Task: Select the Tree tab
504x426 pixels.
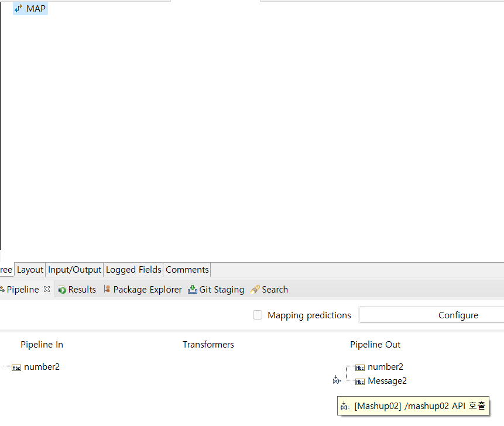Action: point(6,270)
